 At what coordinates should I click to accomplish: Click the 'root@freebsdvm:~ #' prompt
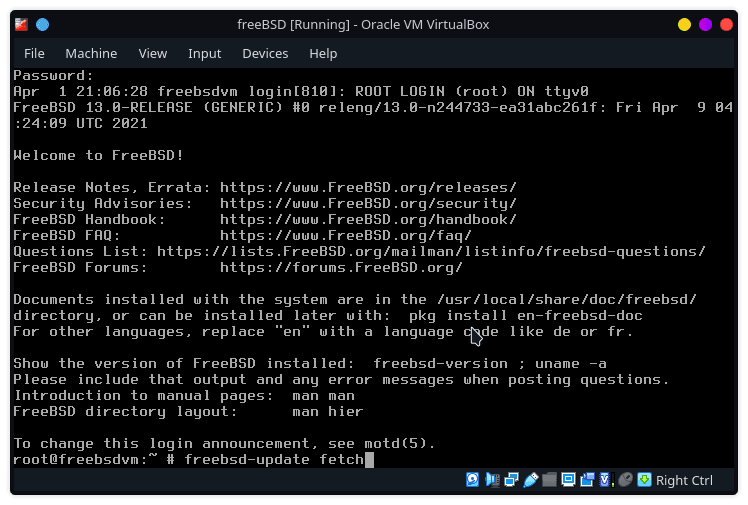pyautogui.click(x=94, y=460)
